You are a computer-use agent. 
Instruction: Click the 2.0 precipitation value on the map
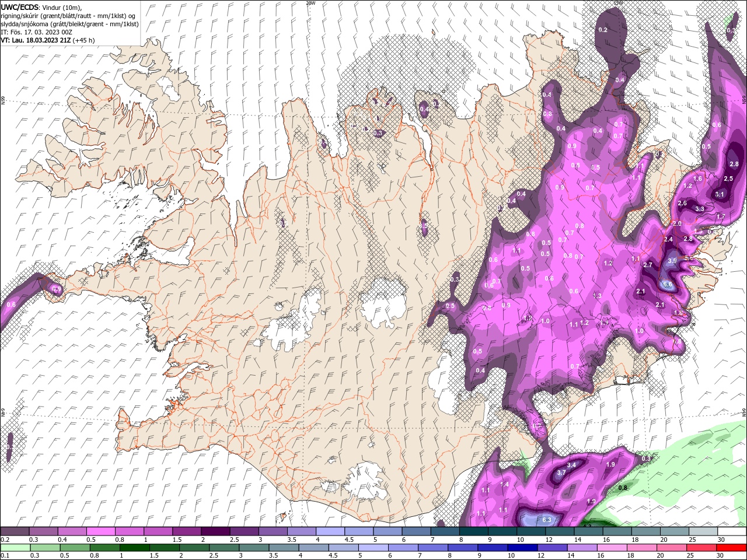(x=677, y=223)
